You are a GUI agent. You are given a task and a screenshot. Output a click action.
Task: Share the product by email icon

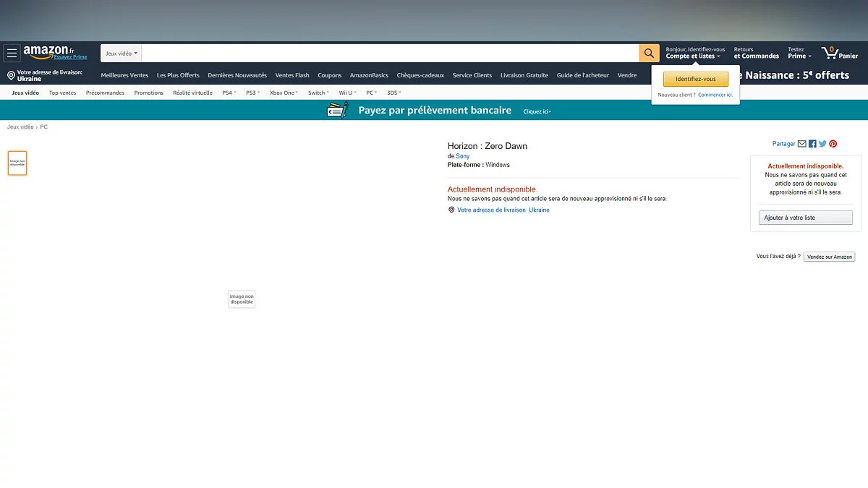(802, 144)
